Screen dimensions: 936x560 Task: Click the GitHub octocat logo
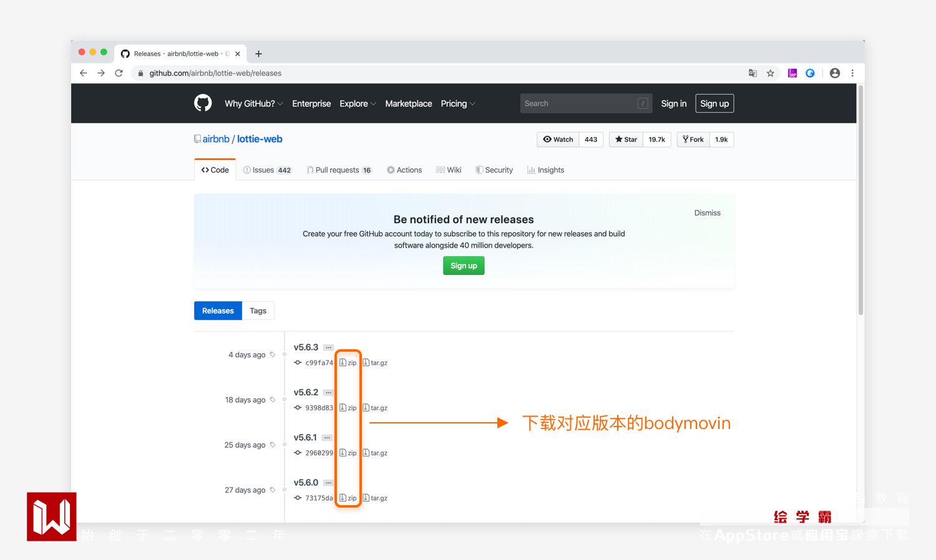tap(203, 103)
